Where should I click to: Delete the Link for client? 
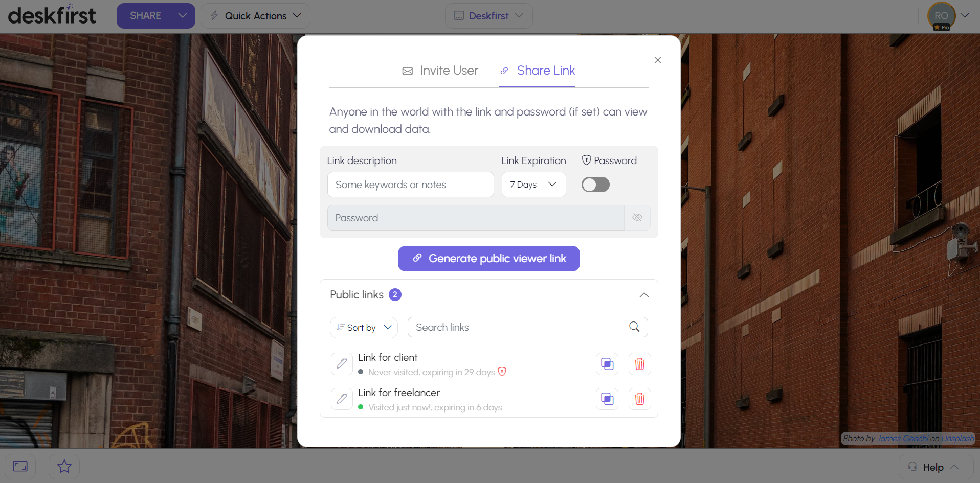pos(639,364)
